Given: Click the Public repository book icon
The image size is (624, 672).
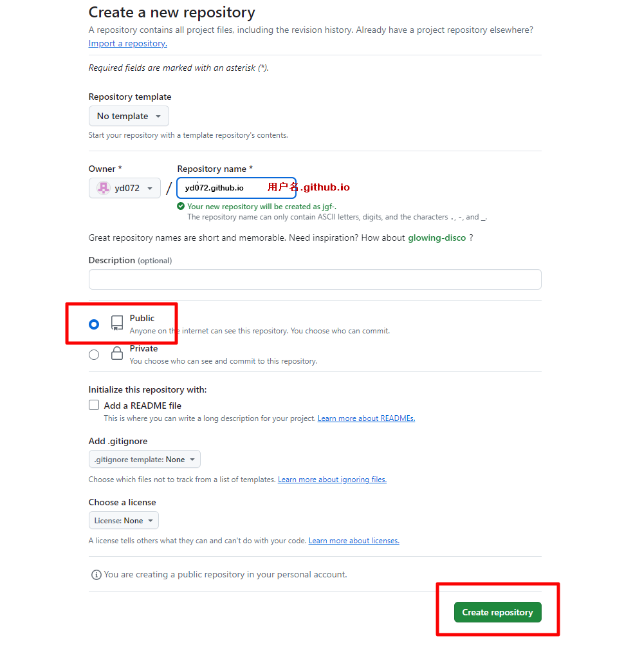Looking at the screenshot, I should click(x=116, y=323).
